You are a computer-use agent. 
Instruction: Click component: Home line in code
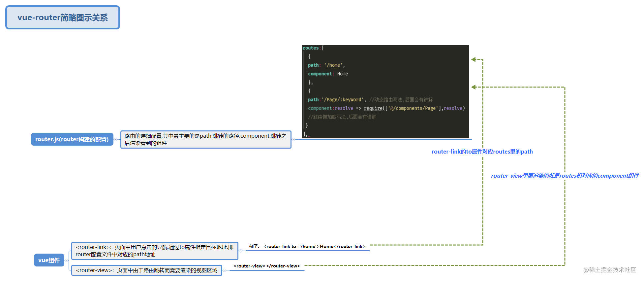(x=328, y=74)
